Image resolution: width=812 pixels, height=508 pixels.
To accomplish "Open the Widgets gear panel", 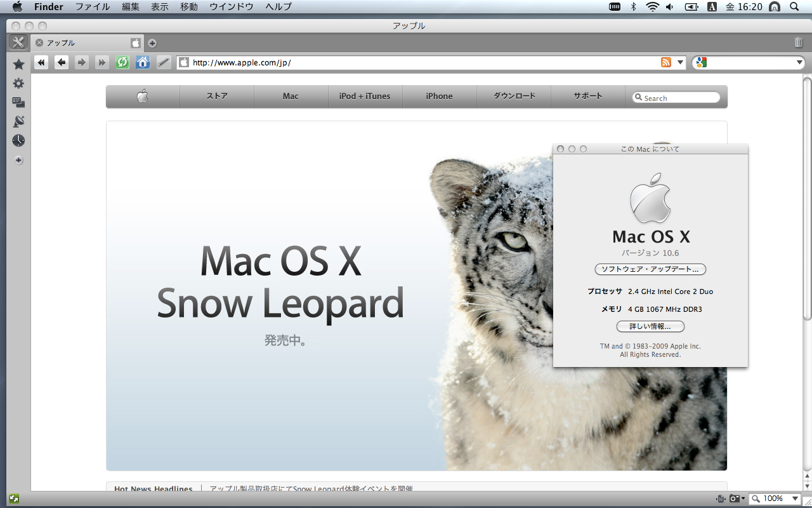I will pos(18,83).
